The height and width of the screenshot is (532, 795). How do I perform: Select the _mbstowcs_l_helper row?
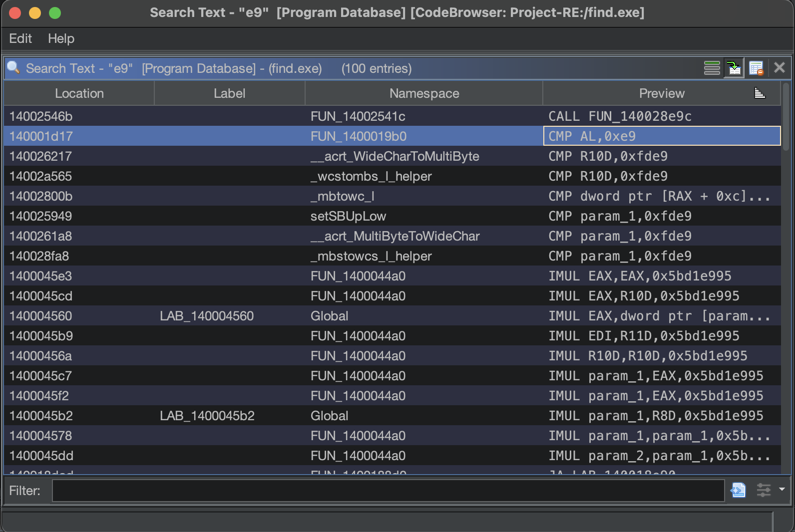tap(392, 256)
